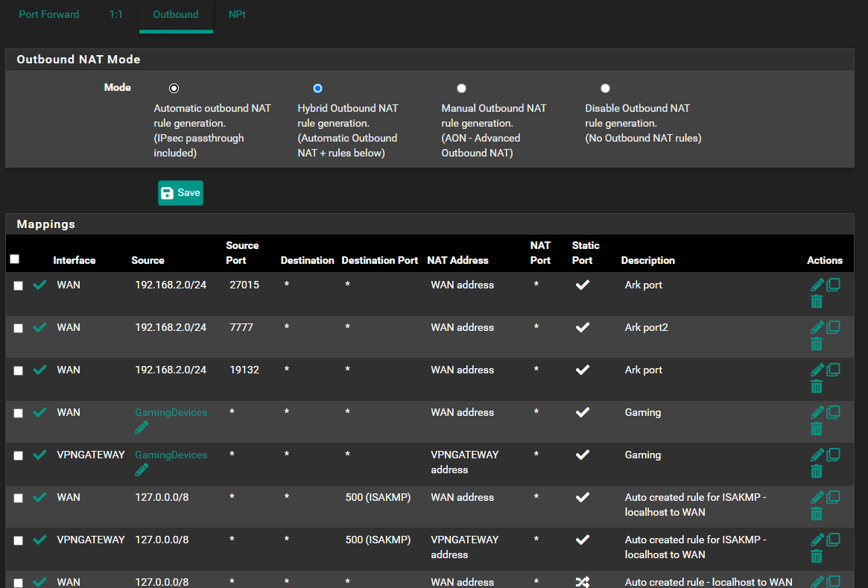
Task: Tick the WAN Gaming rule checkbox
Action: pyautogui.click(x=19, y=413)
